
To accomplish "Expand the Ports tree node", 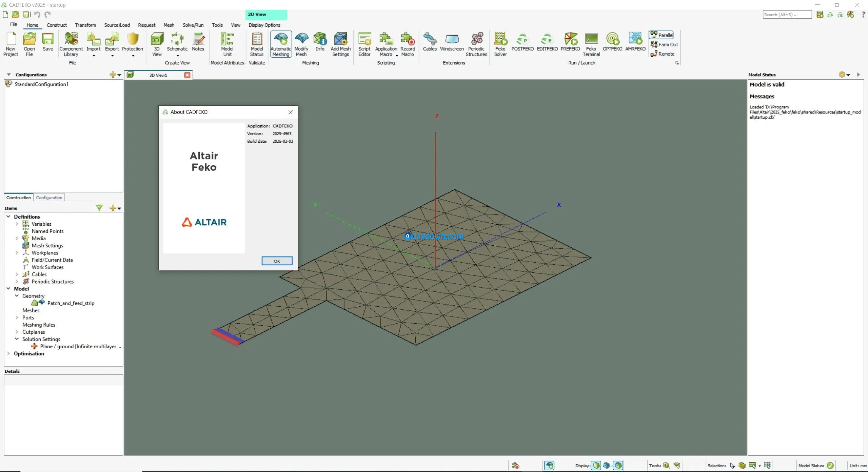I will coord(17,317).
